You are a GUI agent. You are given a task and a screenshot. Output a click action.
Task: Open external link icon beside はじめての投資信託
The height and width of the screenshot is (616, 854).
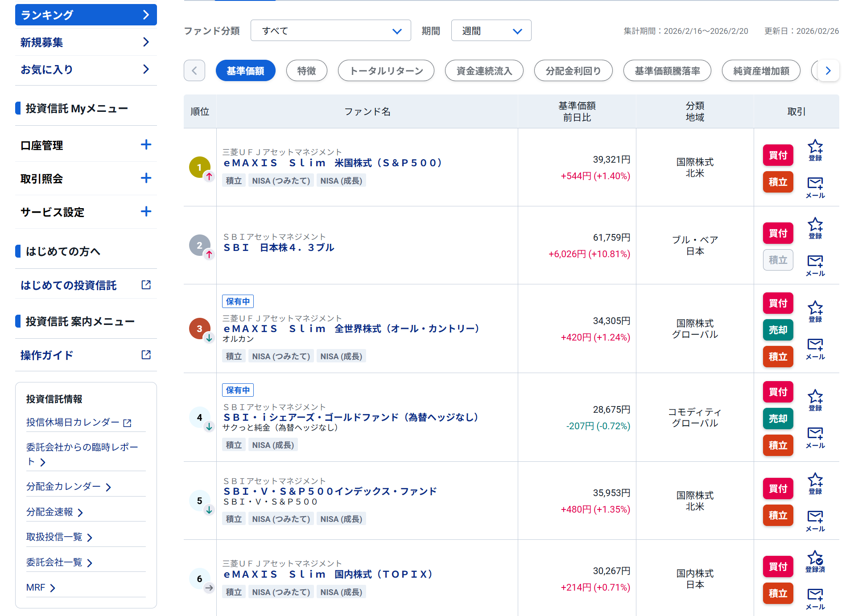[146, 285]
